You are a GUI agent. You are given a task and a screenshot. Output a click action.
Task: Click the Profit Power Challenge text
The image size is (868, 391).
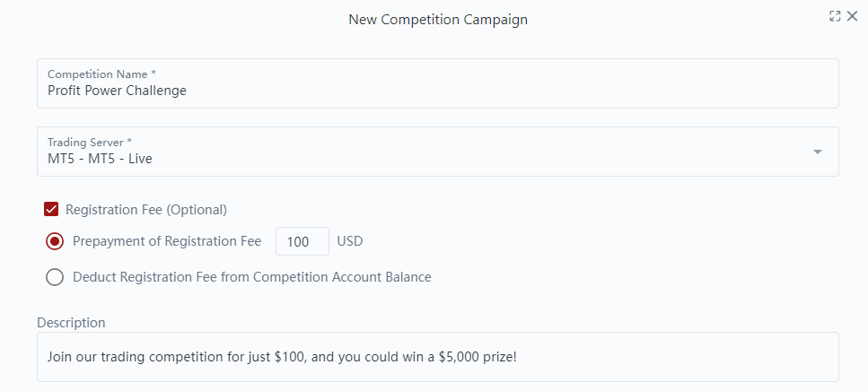point(117,91)
